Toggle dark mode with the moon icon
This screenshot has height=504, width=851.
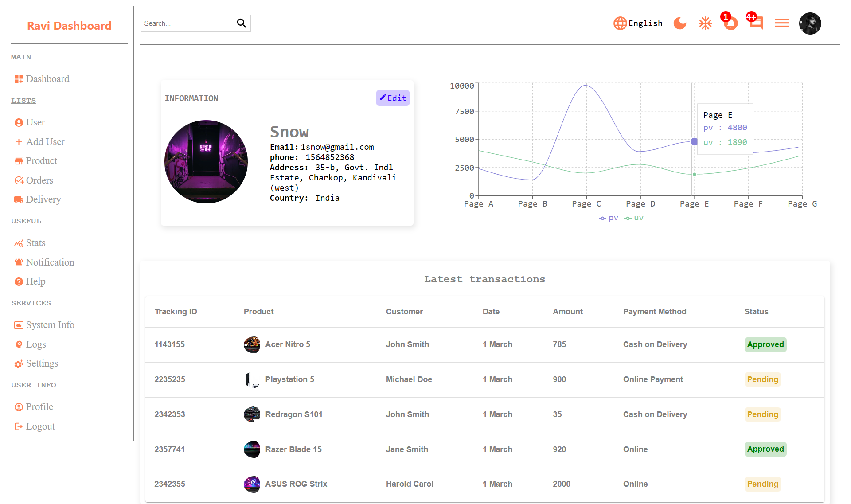point(679,23)
